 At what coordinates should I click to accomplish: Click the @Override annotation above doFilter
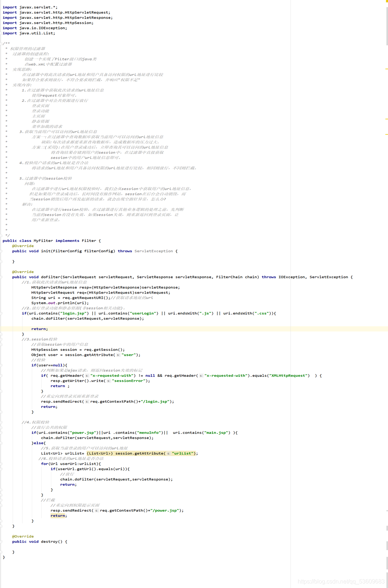[x=23, y=272]
